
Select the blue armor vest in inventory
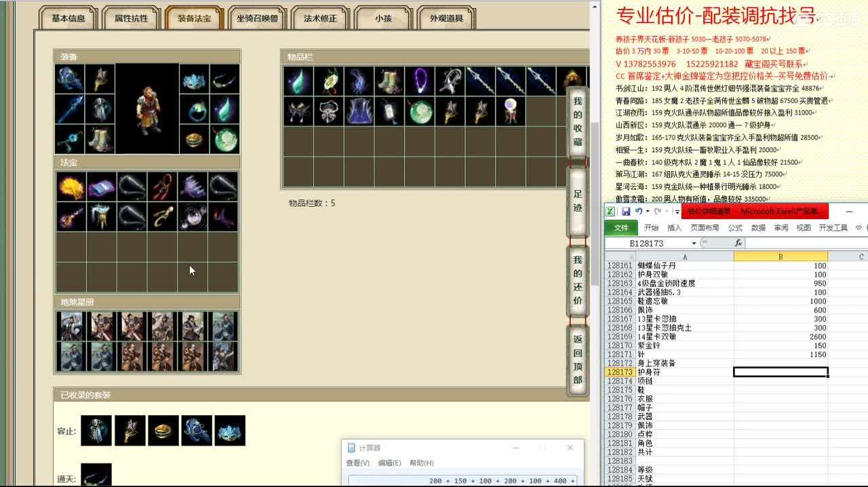click(x=359, y=111)
